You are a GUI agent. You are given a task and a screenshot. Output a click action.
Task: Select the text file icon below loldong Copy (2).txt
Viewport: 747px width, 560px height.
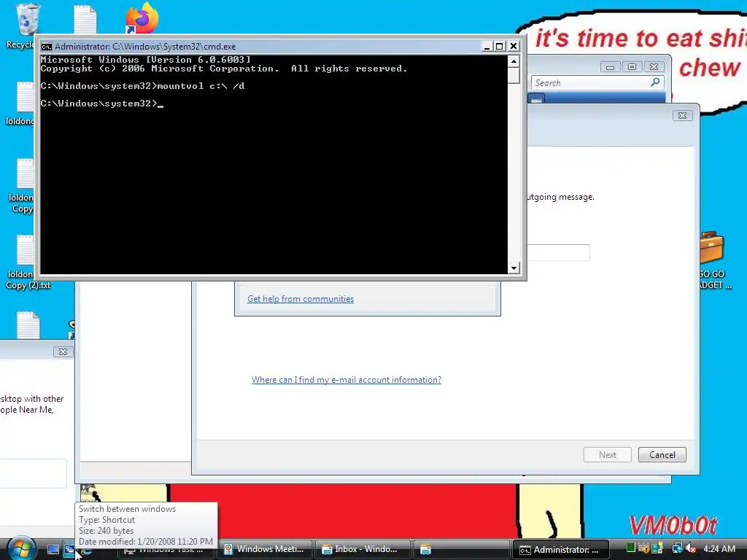[x=28, y=324]
